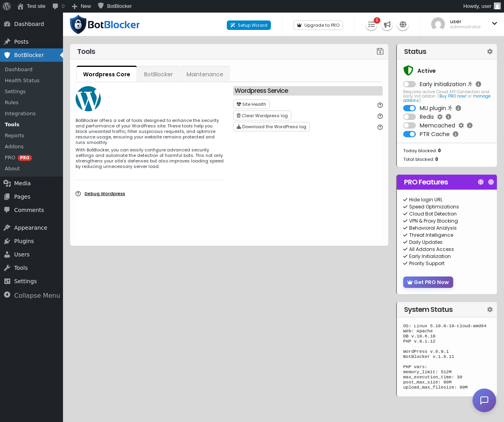Go to Media in the sidebar
The width and height of the screenshot is (504, 422).
(31, 183)
